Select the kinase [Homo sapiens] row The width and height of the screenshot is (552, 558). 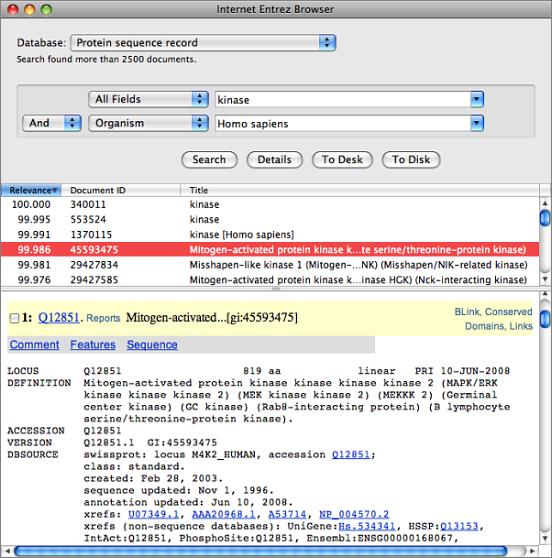tap(270, 235)
